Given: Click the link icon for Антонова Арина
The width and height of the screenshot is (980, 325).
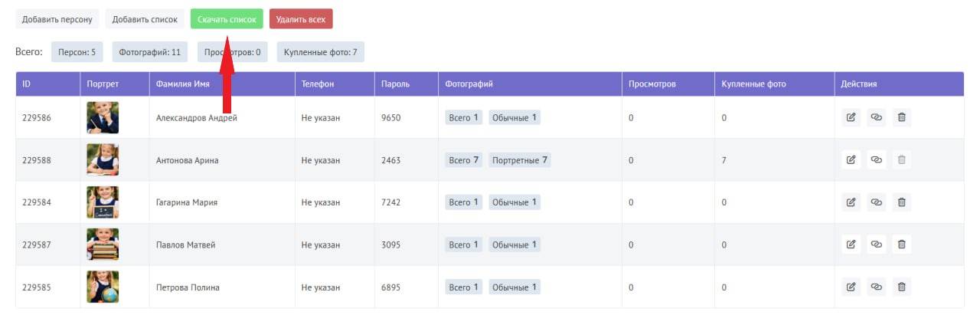Looking at the screenshot, I should 877,160.
